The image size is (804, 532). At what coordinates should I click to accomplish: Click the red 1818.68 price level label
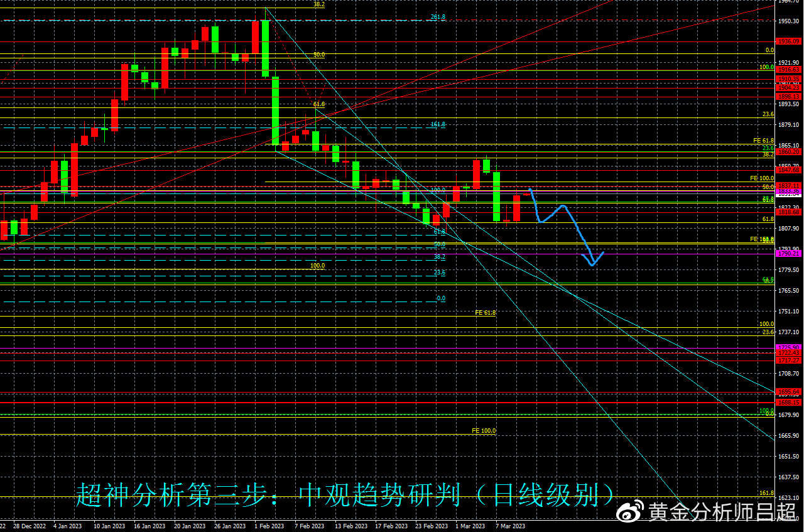coord(788,212)
